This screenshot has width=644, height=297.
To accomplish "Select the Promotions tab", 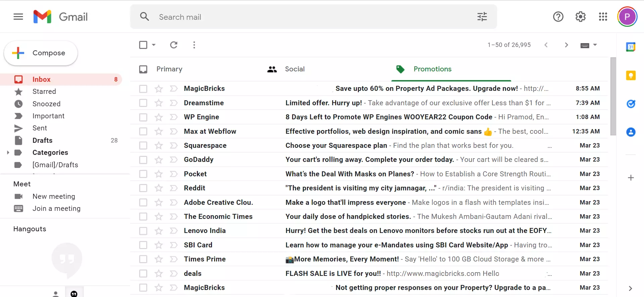I will [x=433, y=69].
